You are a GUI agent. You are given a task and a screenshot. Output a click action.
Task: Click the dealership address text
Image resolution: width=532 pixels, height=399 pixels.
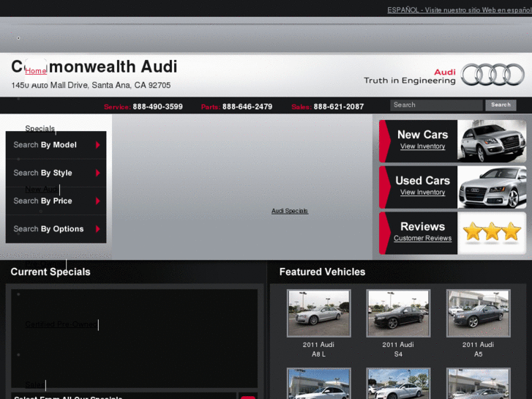click(91, 85)
